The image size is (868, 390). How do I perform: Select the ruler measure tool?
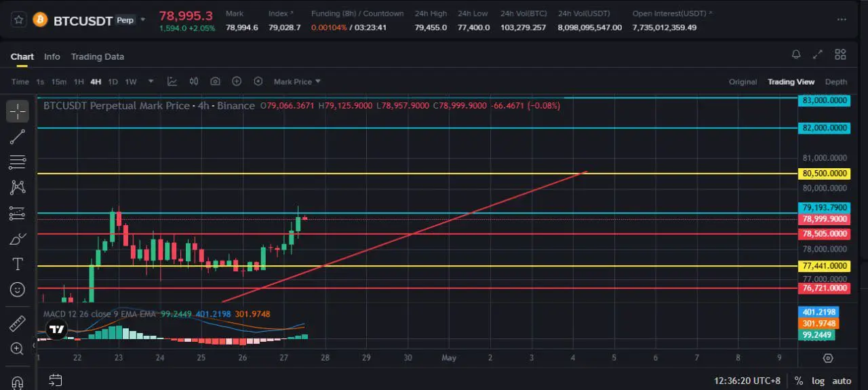(x=18, y=324)
